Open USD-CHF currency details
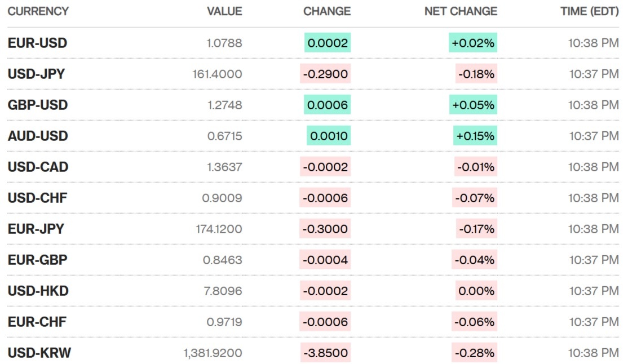Screen dimensions: 628x364 tap(37, 198)
